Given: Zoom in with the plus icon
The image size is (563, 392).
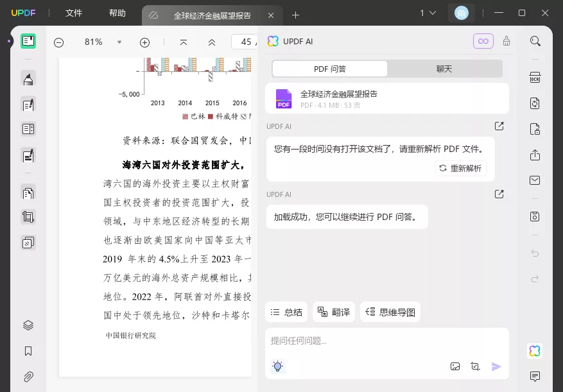Looking at the screenshot, I should (144, 43).
